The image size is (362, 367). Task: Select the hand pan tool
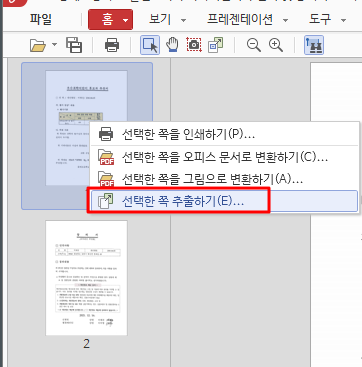click(x=172, y=45)
